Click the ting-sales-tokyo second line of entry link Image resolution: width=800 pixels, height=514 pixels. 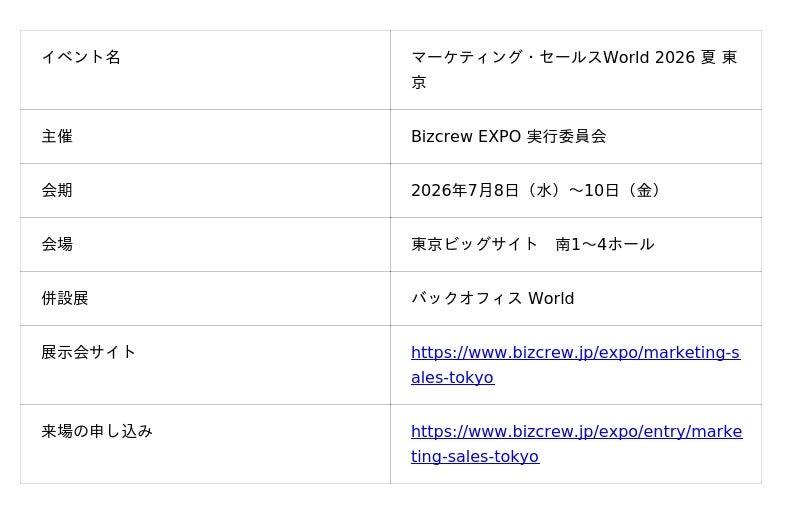coord(475,456)
